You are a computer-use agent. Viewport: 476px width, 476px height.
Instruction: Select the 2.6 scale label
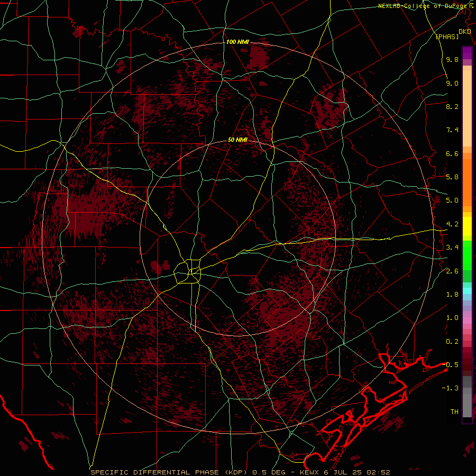click(452, 271)
